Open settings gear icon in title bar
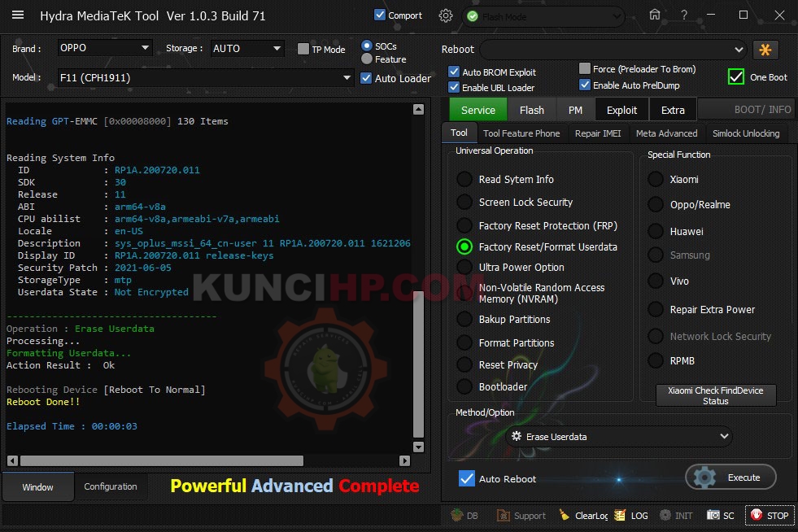The image size is (798, 532). click(x=445, y=15)
